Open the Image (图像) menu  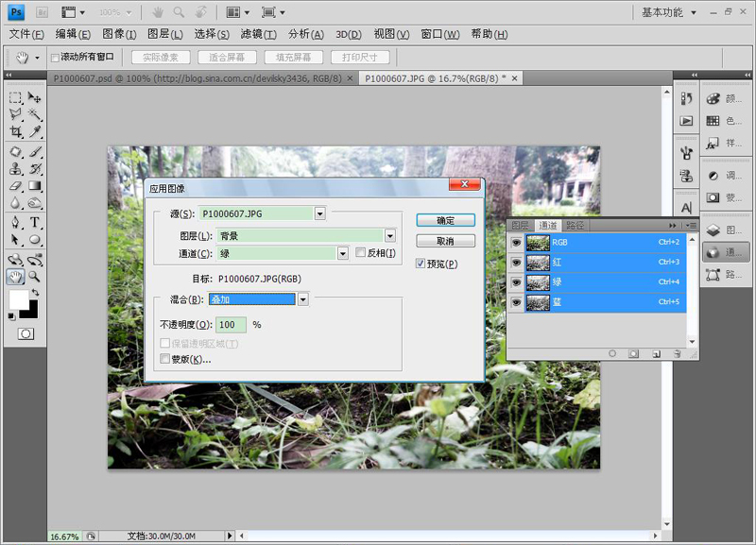pos(120,34)
